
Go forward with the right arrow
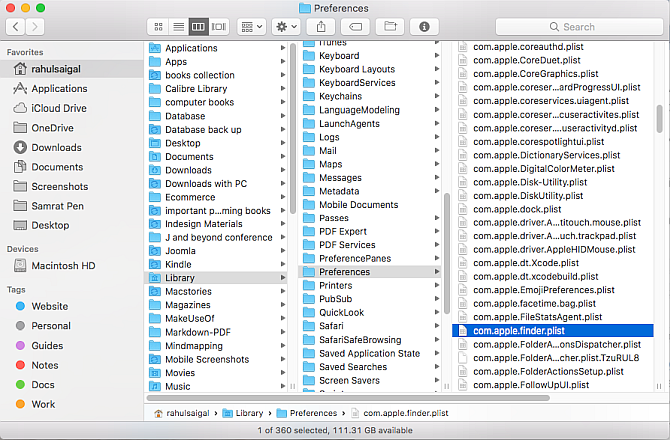35,27
